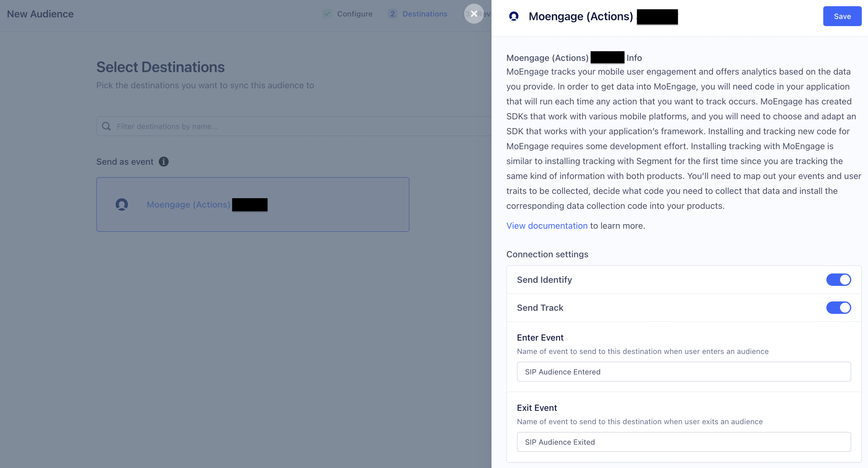Click the user icon next to Moengage (Actions) Info

(514, 16)
